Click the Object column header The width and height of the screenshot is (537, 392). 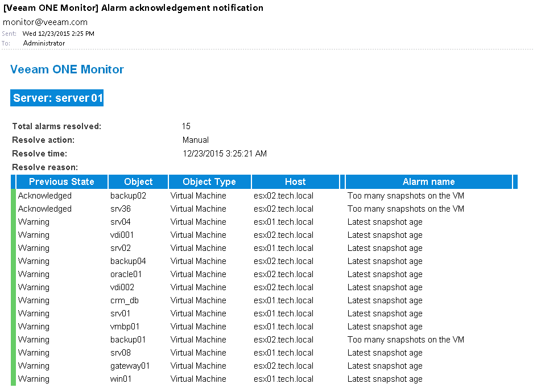138,181
